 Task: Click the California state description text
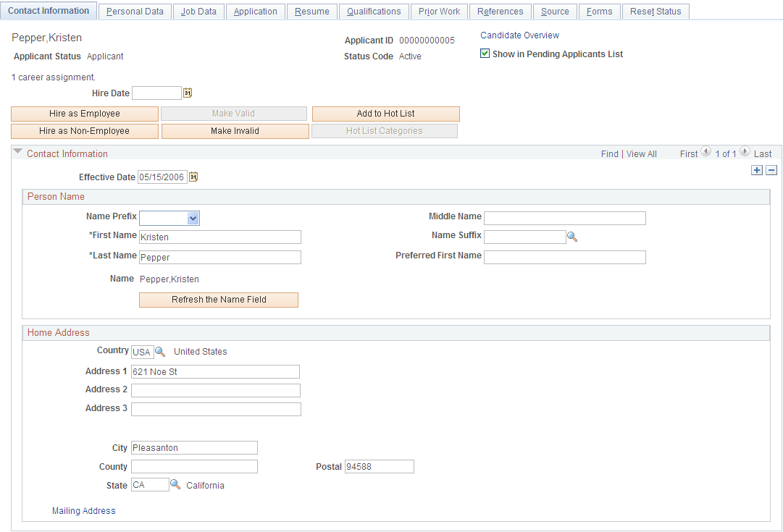pyautogui.click(x=205, y=486)
